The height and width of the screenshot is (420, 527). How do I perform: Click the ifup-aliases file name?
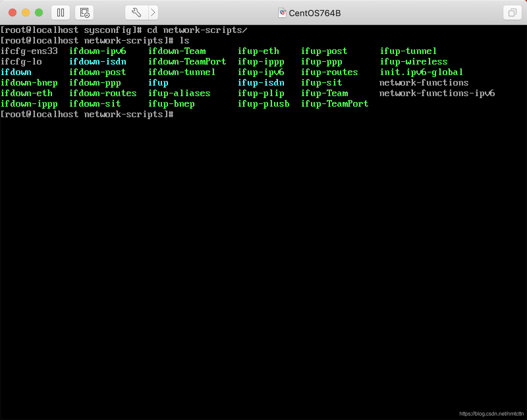click(180, 93)
